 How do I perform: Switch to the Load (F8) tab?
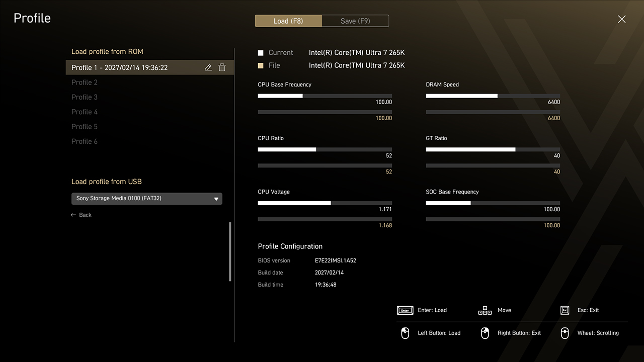click(x=288, y=21)
